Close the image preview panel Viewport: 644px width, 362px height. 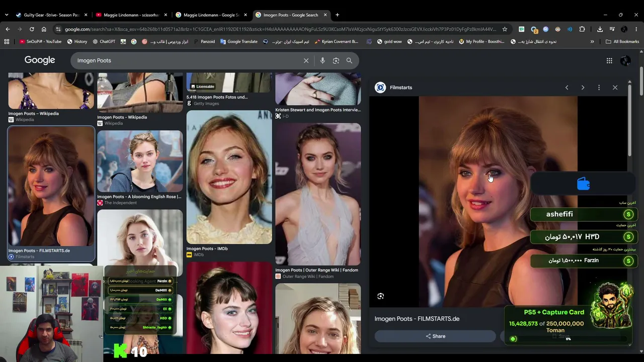615,87
